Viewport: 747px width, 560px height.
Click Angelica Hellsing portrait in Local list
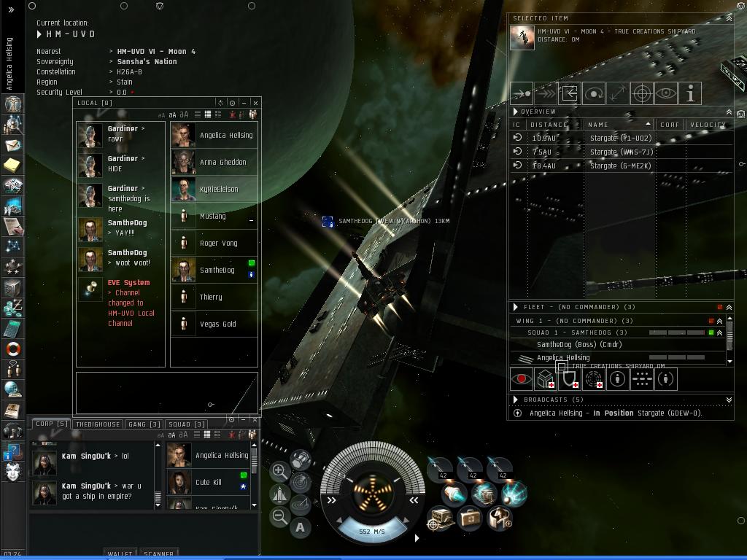pyautogui.click(x=183, y=135)
